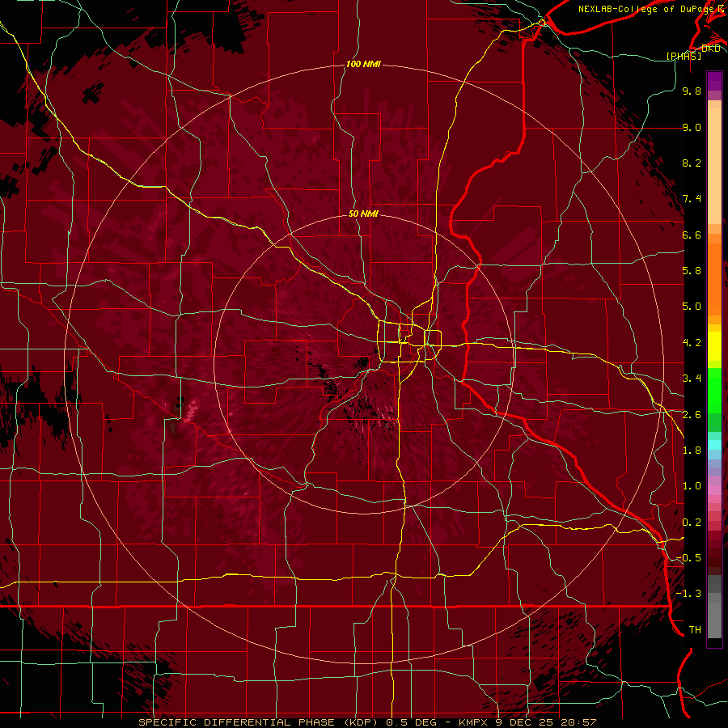Pick the bright green segment of the color bar

click(714, 389)
